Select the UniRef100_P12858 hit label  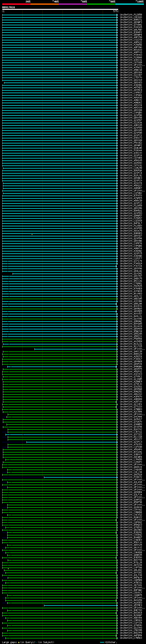coord(131,15)
